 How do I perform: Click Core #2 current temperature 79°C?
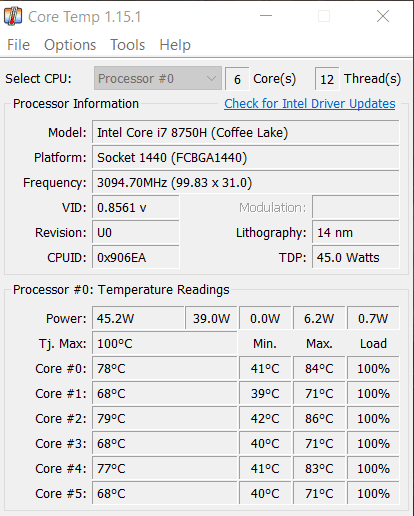165,419
